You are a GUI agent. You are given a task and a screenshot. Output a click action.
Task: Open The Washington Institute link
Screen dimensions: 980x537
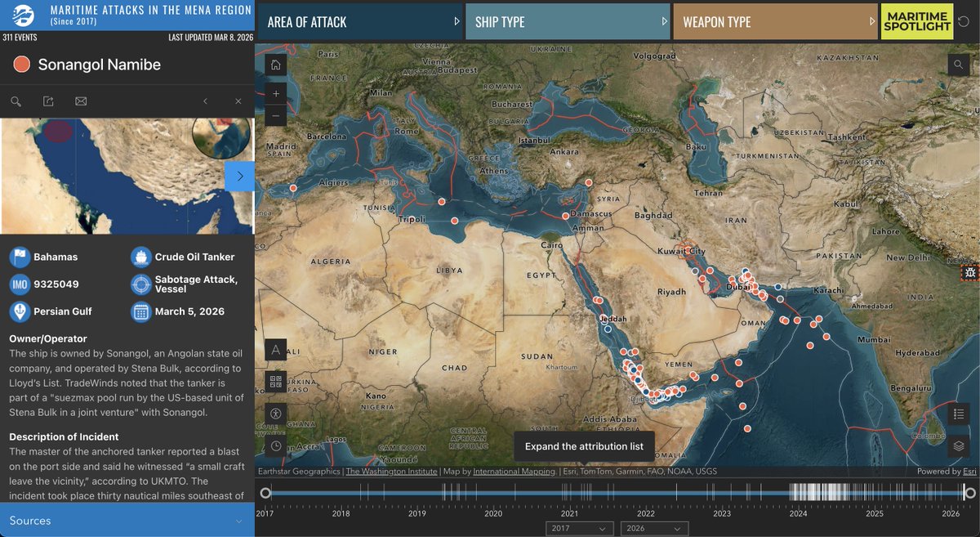pyautogui.click(x=390, y=472)
